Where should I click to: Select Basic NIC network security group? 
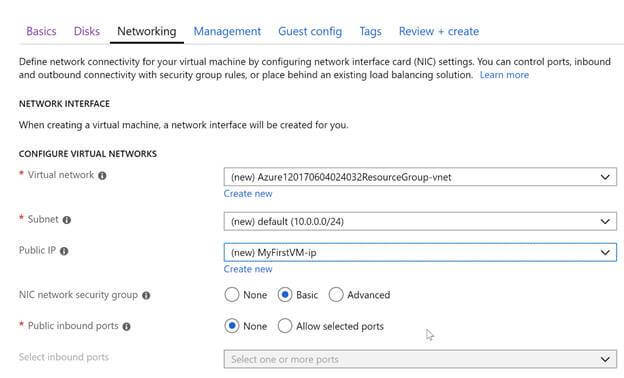click(x=285, y=295)
